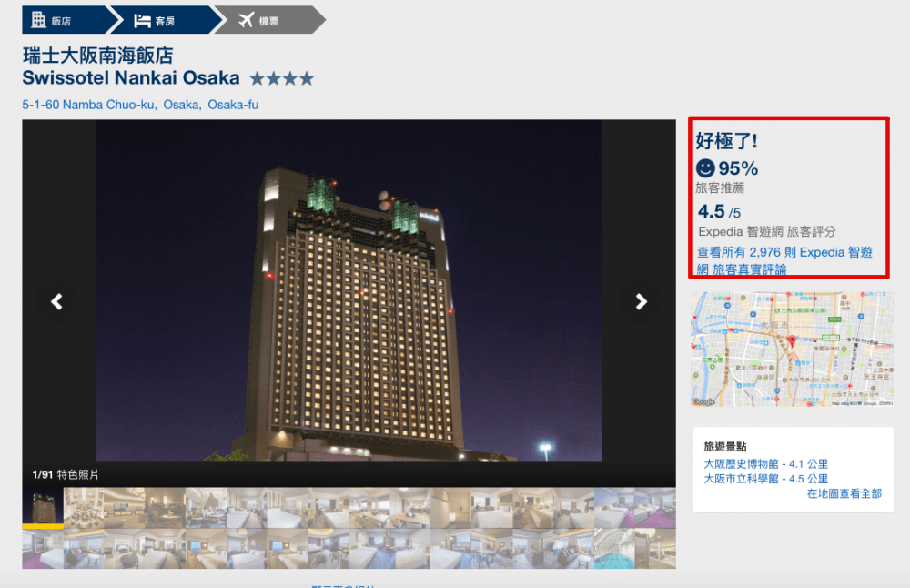This screenshot has width=910, height=588.
Task: Click the smiley face icon beside 95%
Action: (705, 168)
